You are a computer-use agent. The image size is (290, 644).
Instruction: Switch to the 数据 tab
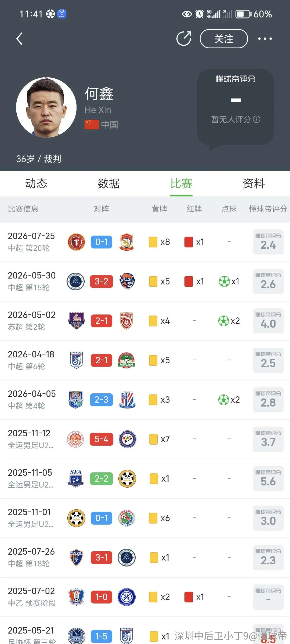[109, 184]
